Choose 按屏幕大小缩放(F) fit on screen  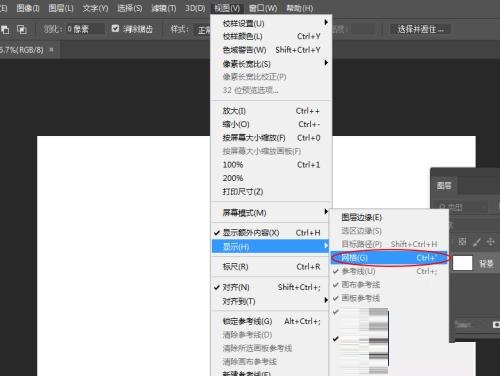point(270,138)
